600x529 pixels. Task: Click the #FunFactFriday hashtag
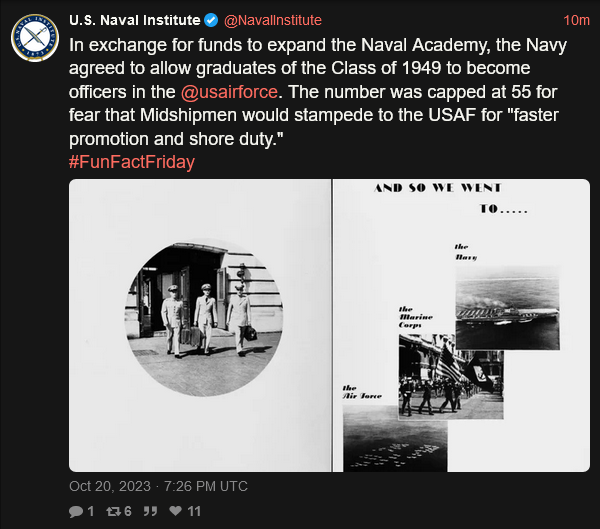click(x=132, y=162)
